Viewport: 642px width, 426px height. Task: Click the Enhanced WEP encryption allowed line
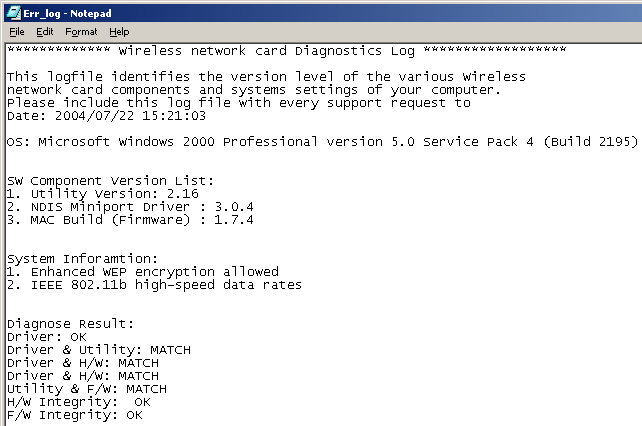pyautogui.click(x=142, y=271)
